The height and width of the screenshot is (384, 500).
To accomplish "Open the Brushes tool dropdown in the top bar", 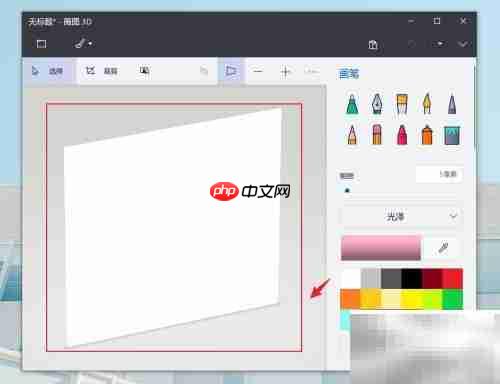I will (83, 44).
